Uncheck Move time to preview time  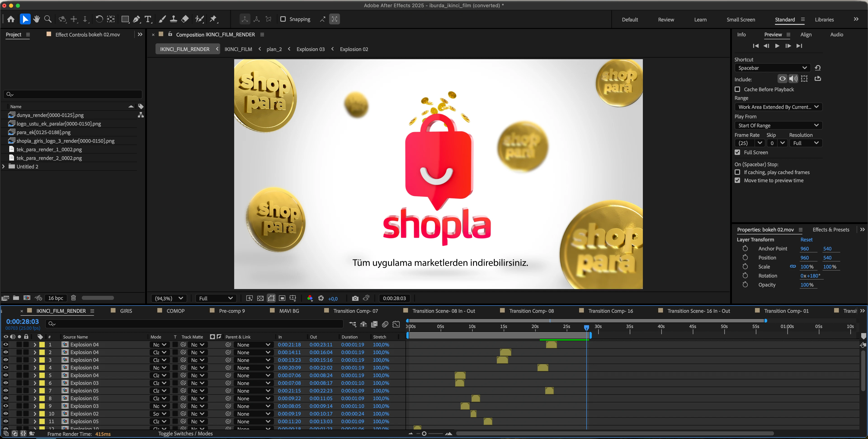(x=738, y=180)
